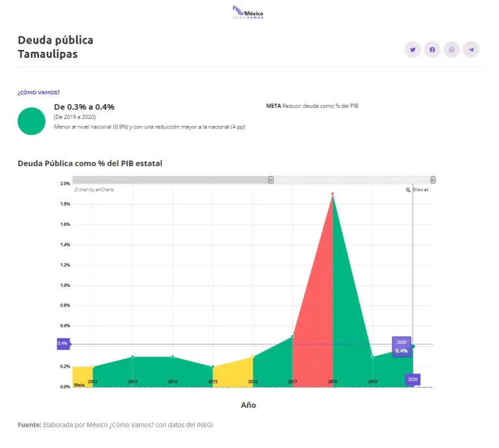Click the 2020 endpoint data marker
This screenshot has width=499, height=448.
point(413,346)
